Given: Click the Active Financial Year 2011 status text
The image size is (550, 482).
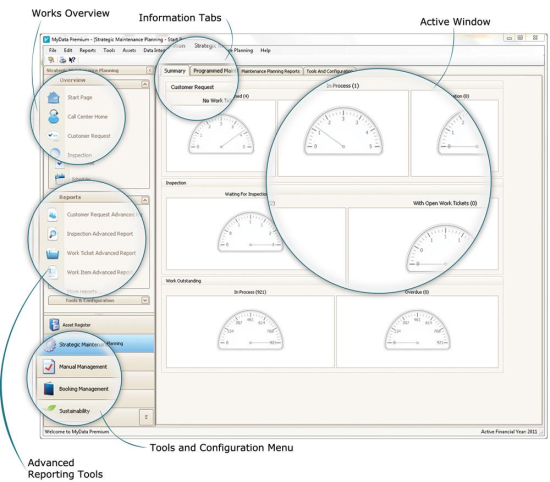Looking at the screenshot, I should click(x=509, y=431).
